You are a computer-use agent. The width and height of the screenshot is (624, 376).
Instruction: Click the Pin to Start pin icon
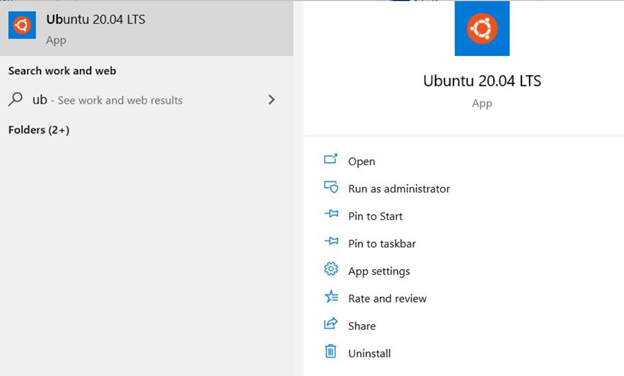click(331, 214)
